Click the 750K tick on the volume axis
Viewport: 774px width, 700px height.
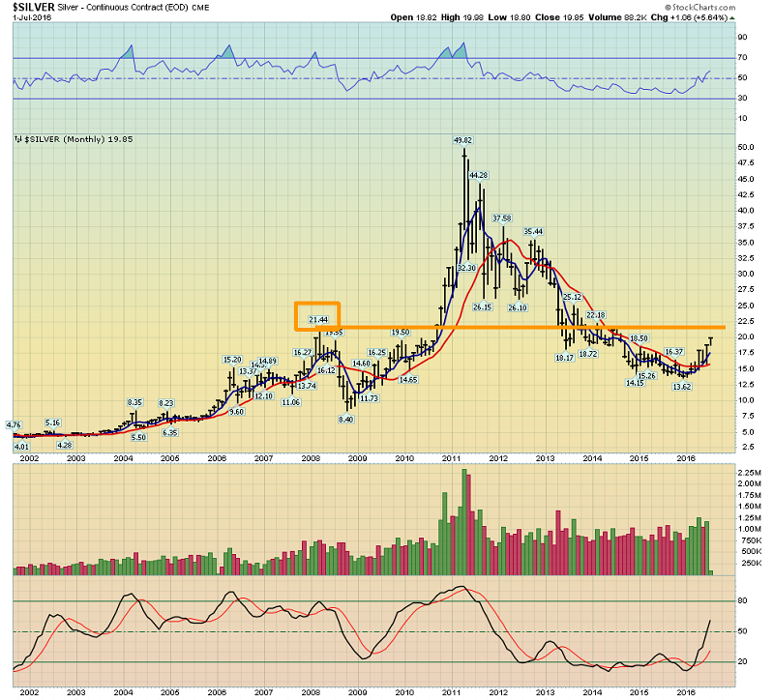(752, 540)
